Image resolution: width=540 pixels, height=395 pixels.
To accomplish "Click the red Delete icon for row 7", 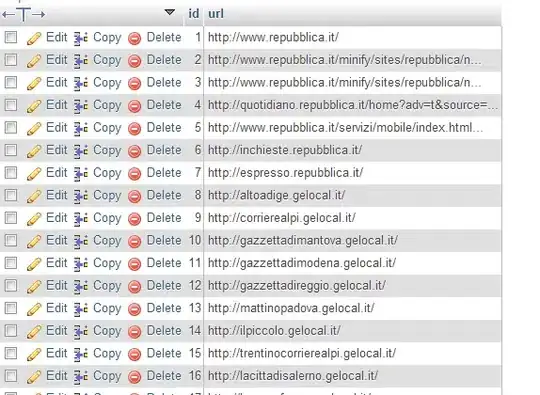I will [134, 174].
